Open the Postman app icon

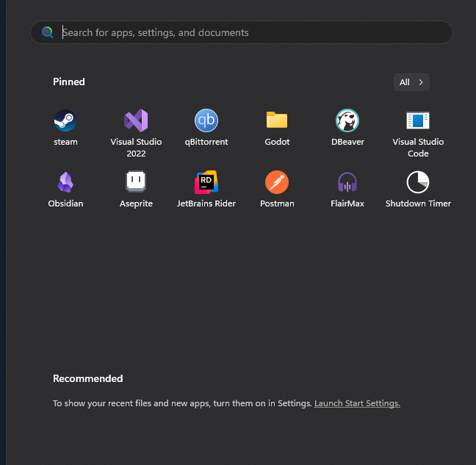click(x=277, y=182)
